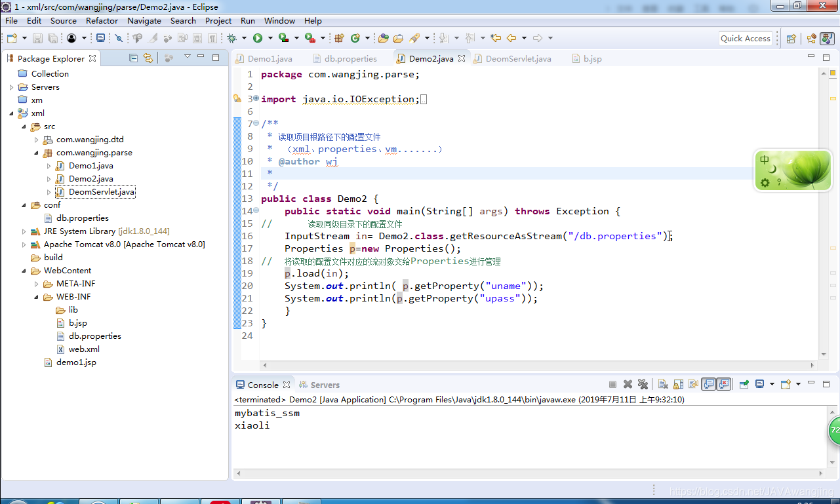Click the Open Task folder icon
The image size is (840, 504).
(x=398, y=38)
